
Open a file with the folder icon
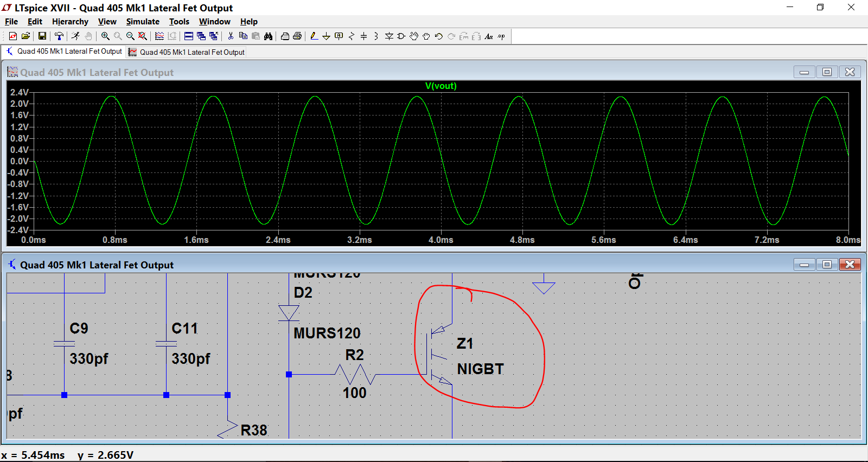25,36
